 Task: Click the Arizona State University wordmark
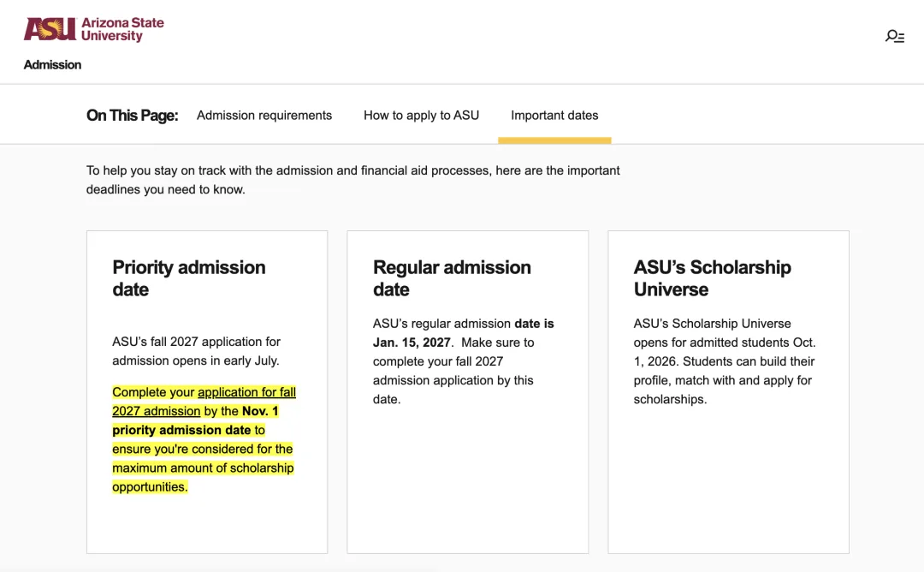tap(122, 29)
